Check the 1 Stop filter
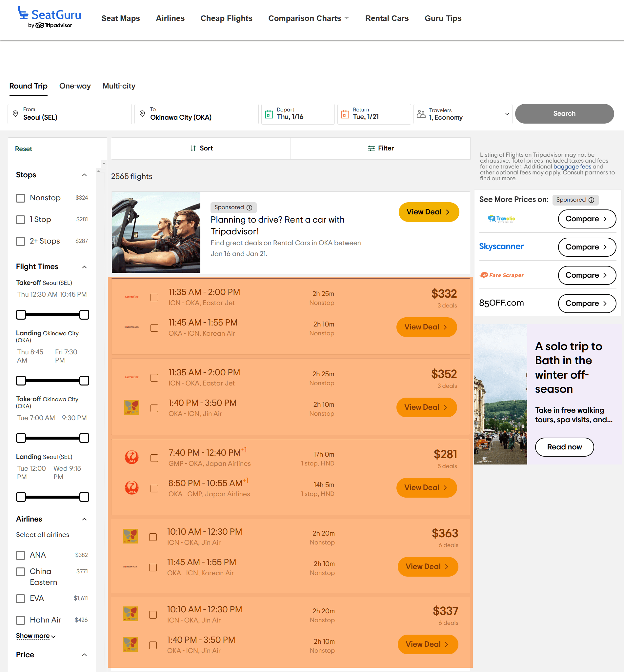This screenshot has width=624, height=672. coord(21,220)
